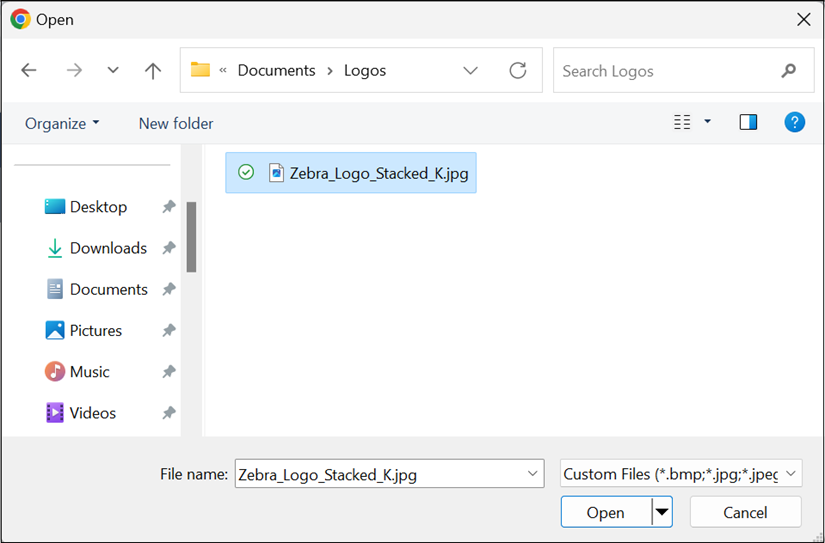Go up one folder level

(152, 70)
